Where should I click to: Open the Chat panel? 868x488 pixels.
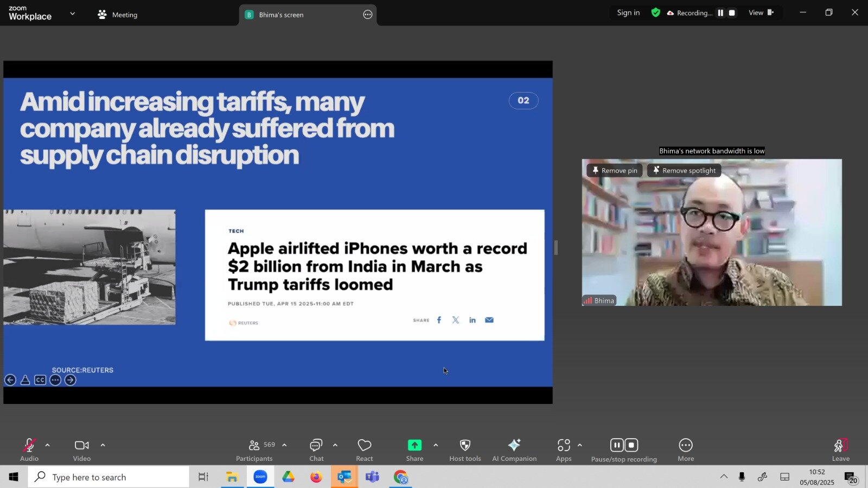click(x=316, y=450)
